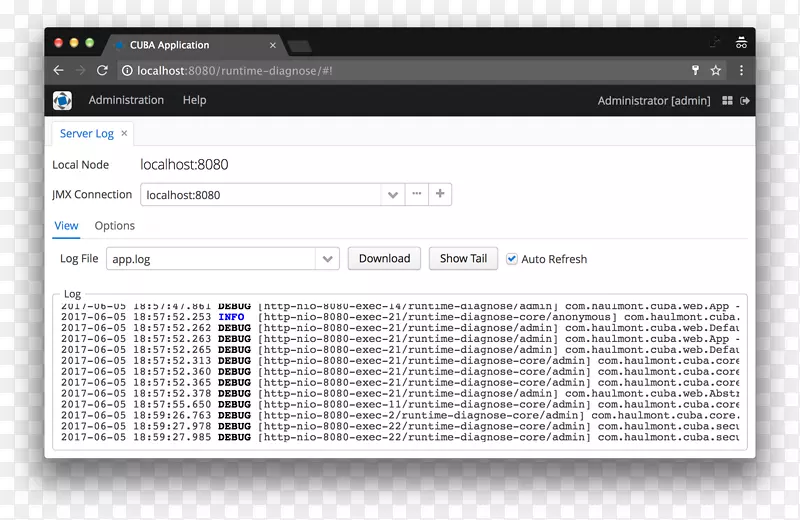Bookmark page with the star icon

point(716,71)
